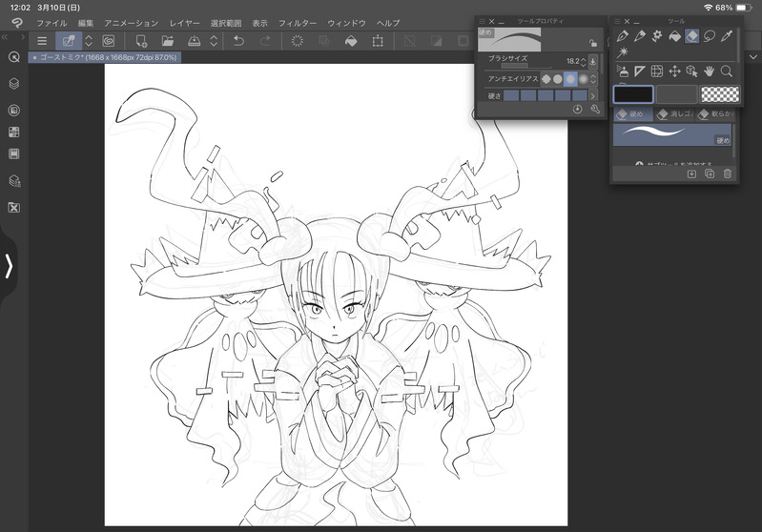762x532 pixels.
Task: Open the フィルター menu
Action: pyautogui.click(x=298, y=23)
